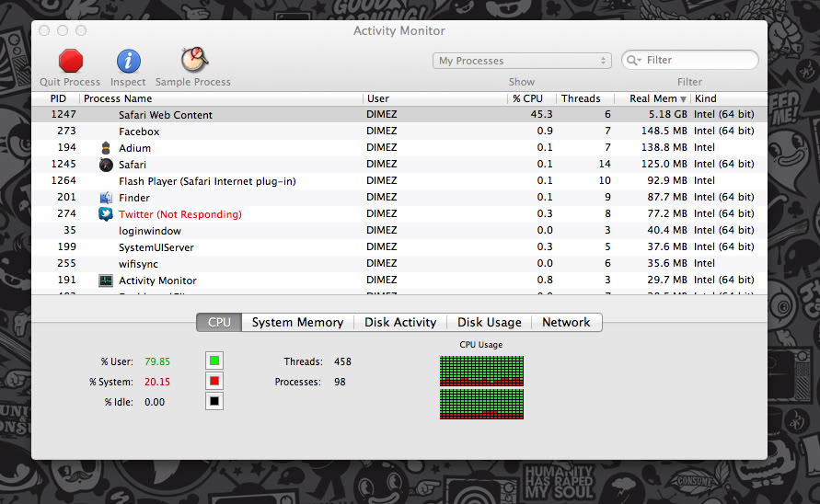Viewport: 820px width, 504px height.
Task: Select the Activity Monitor process name
Action: click(x=157, y=281)
